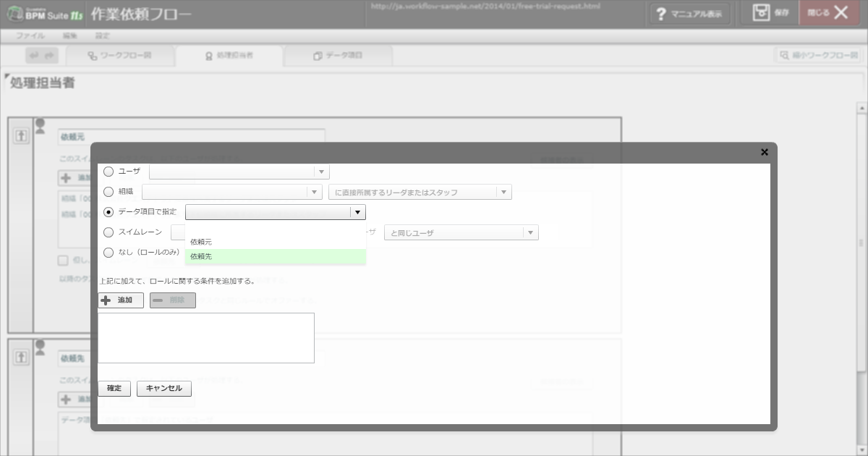Click the 確定 confirm button

[x=114, y=389]
